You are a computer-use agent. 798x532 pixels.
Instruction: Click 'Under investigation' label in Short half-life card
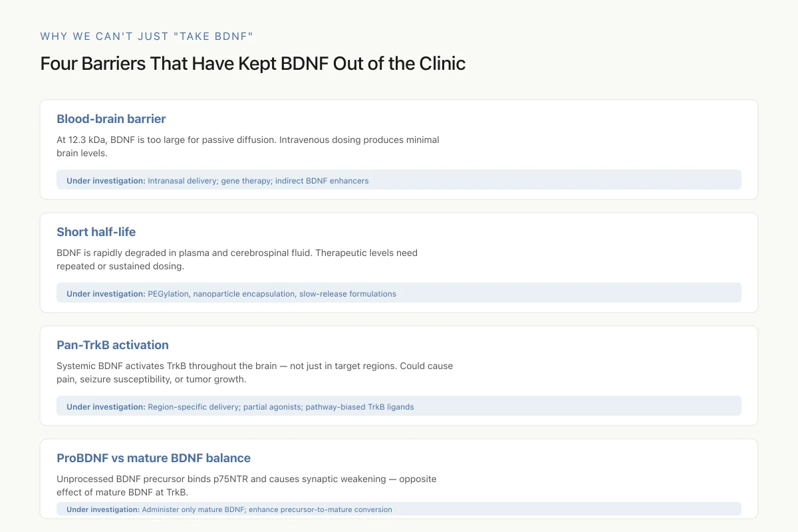point(106,293)
